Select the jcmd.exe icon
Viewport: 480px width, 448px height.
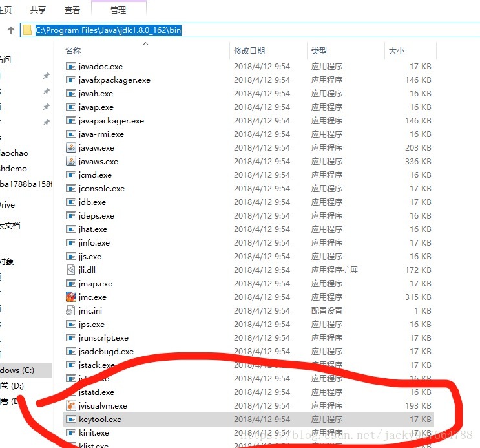point(70,175)
